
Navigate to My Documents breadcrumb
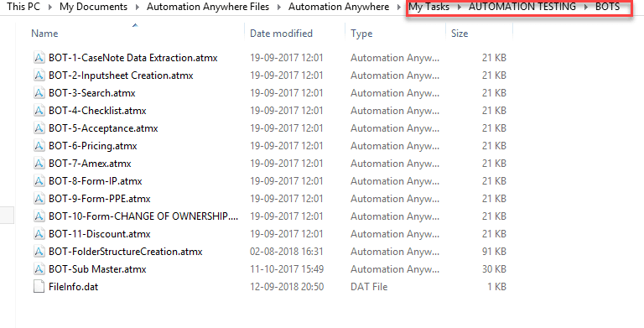point(93,7)
